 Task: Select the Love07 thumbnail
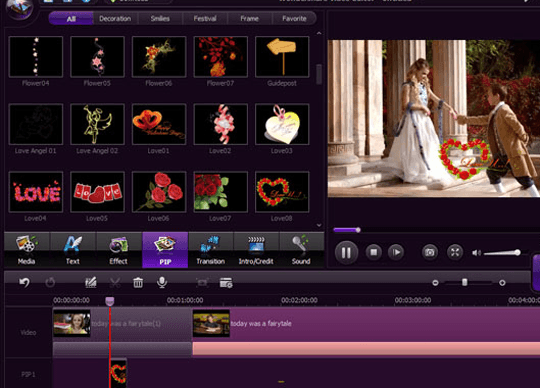221,192
